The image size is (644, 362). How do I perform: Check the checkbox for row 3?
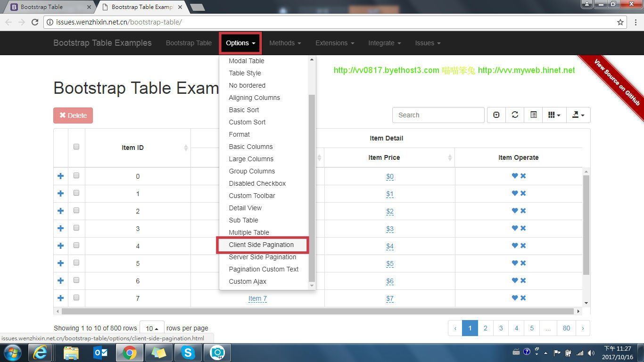76,228
